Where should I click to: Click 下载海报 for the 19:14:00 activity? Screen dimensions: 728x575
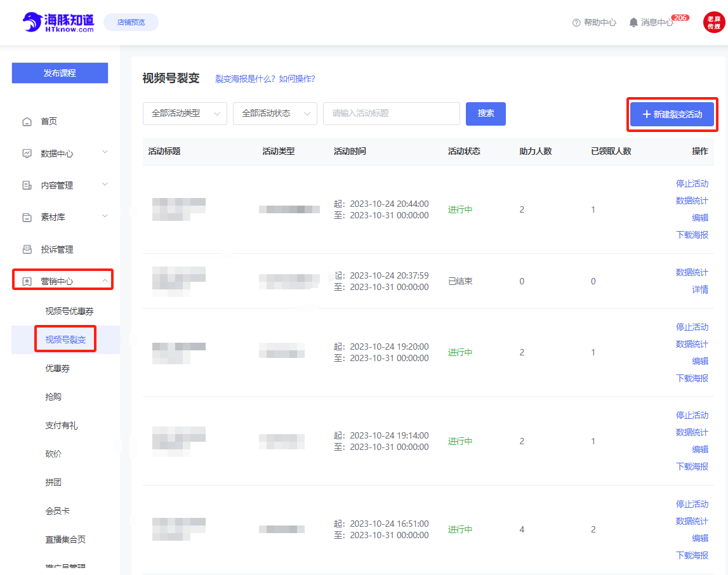pyautogui.click(x=692, y=466)
